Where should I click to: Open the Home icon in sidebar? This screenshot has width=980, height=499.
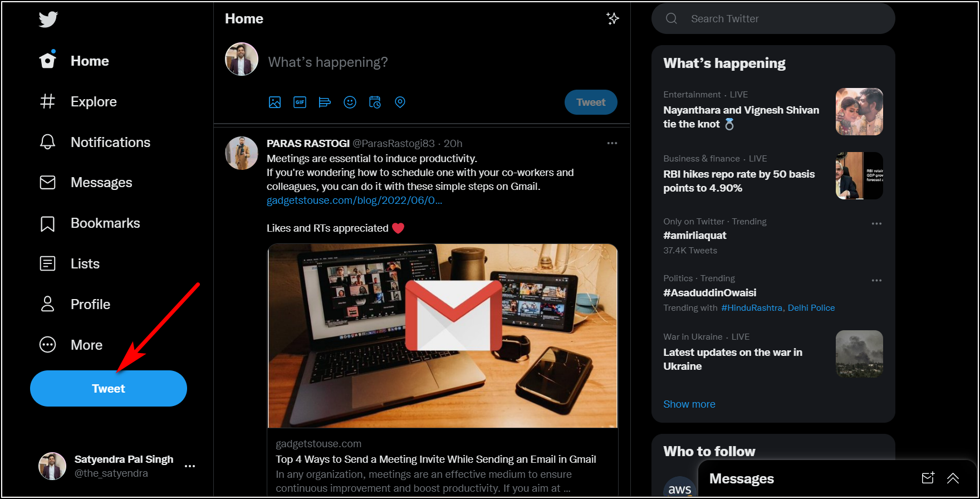coord(48,60)
